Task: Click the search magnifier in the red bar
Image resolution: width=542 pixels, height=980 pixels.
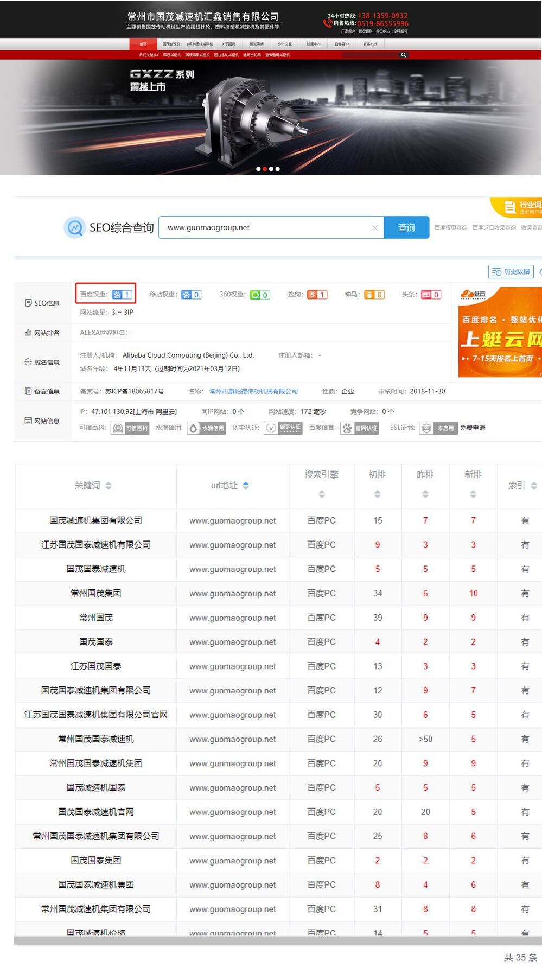Action: pyautogui.click(x=403, y=55)
